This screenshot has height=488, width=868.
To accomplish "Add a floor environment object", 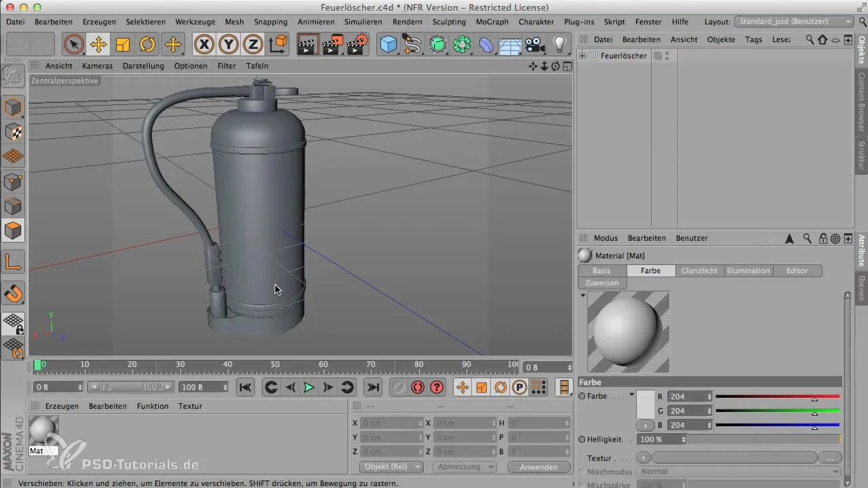I will (x=511, y=45).
